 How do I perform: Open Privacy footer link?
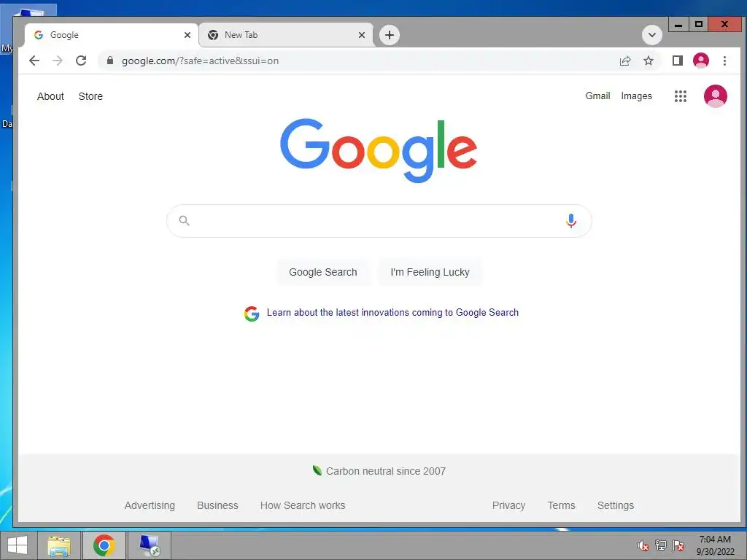(x=508, y=505)
